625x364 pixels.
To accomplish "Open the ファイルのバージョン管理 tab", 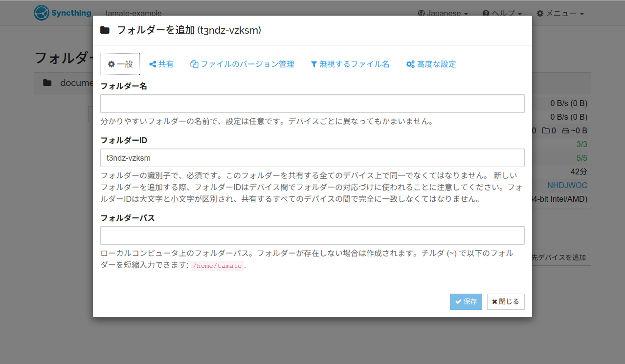I will pos(242,64).
